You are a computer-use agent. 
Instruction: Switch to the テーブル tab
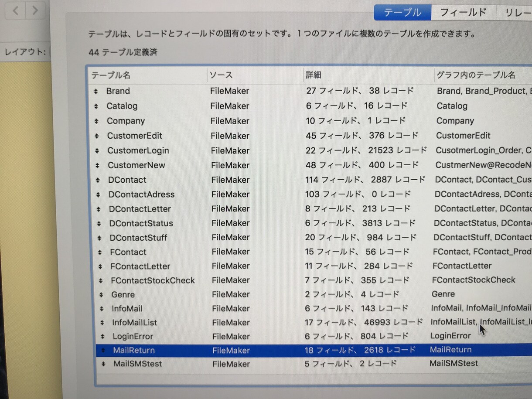(402, 12)
